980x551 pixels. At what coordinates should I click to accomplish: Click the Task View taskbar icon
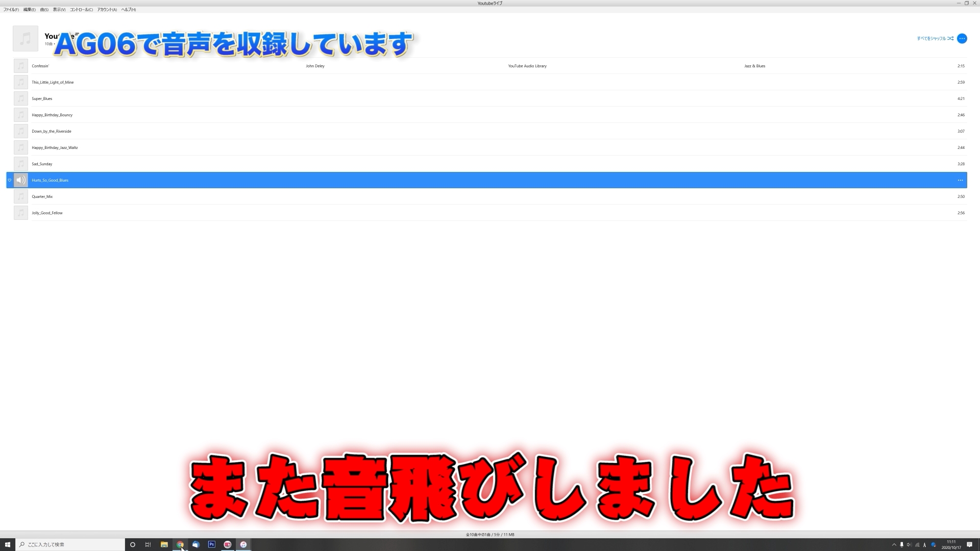click(148, 544)
